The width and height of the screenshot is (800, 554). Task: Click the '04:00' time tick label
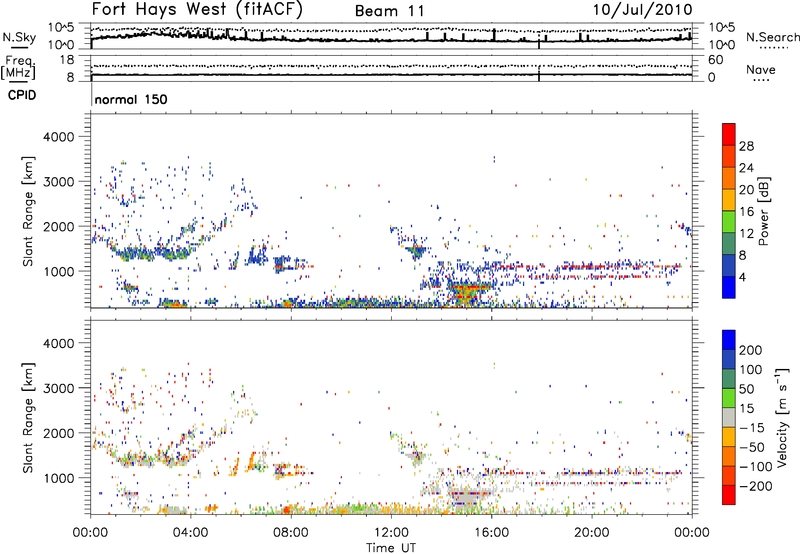[x=191, y=533]
